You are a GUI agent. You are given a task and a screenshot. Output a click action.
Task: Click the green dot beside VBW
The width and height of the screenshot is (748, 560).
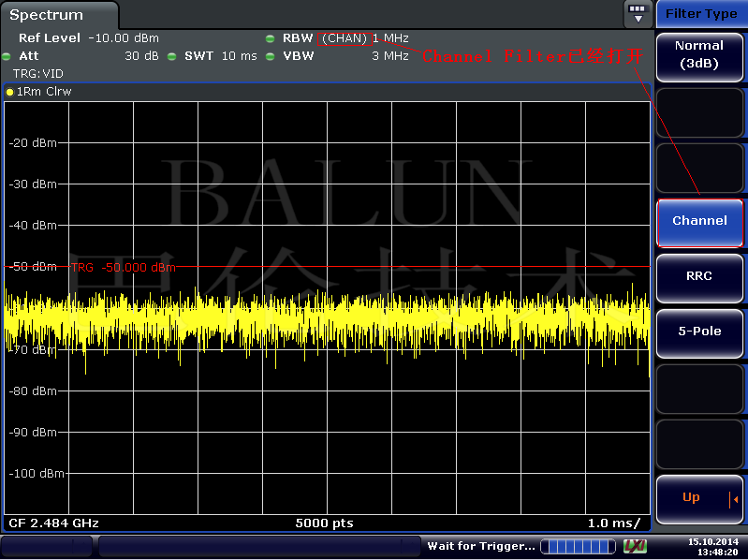[x=270, y=56]
